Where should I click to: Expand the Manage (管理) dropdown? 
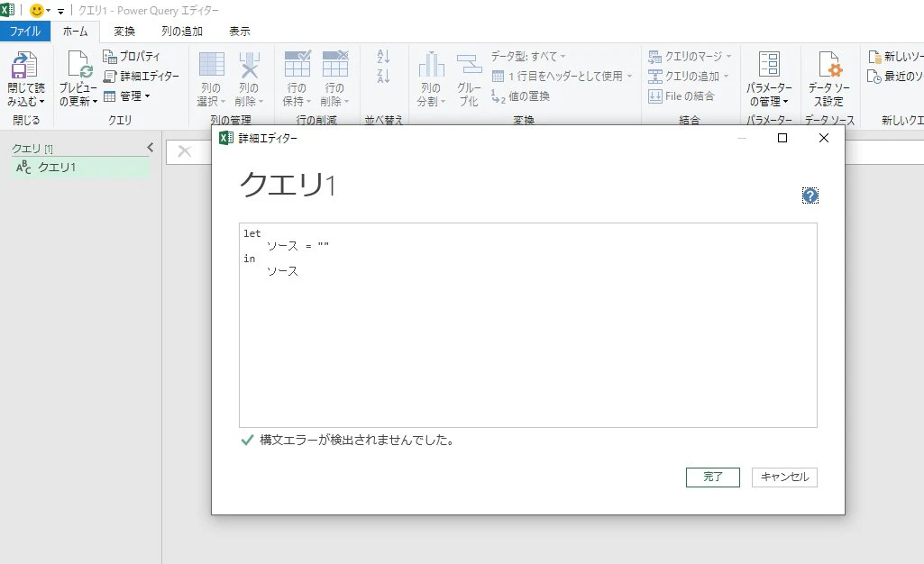click(127, 96)
